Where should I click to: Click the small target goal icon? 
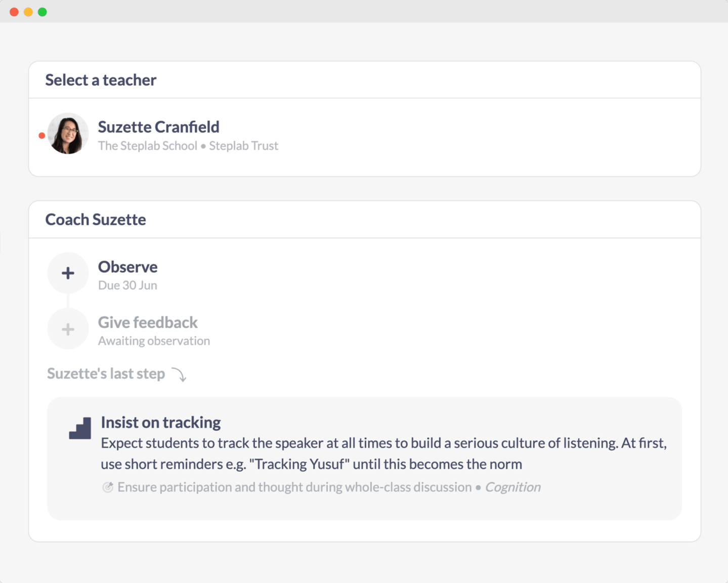point(108,487)
